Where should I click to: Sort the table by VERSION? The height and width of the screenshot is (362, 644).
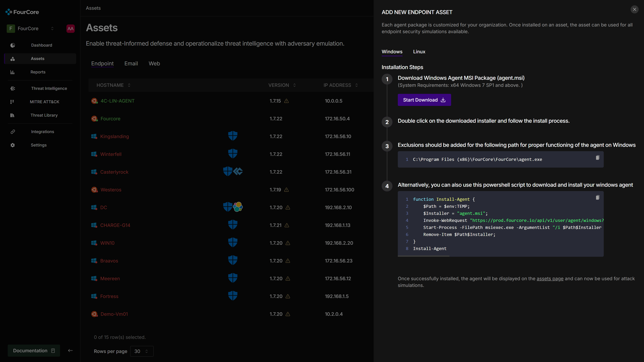[x=282, y=85]
